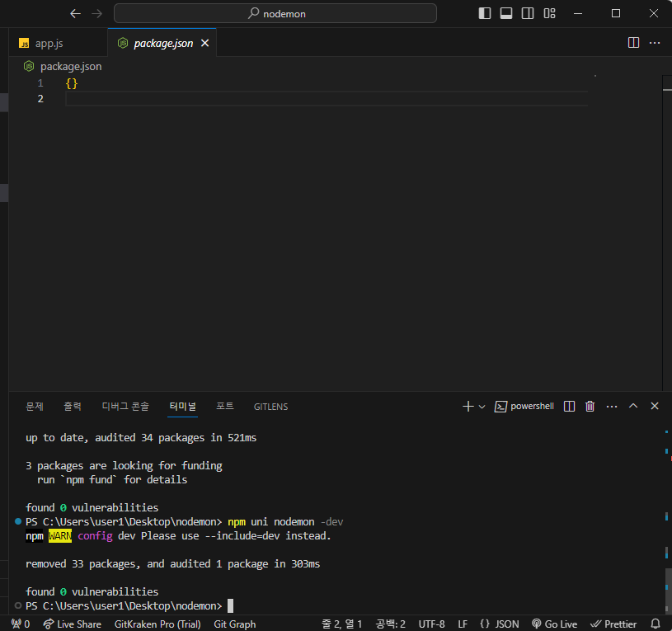Select the 터미널 panel tab
Viewport: 672px width, 631px height.
[183, 407]
